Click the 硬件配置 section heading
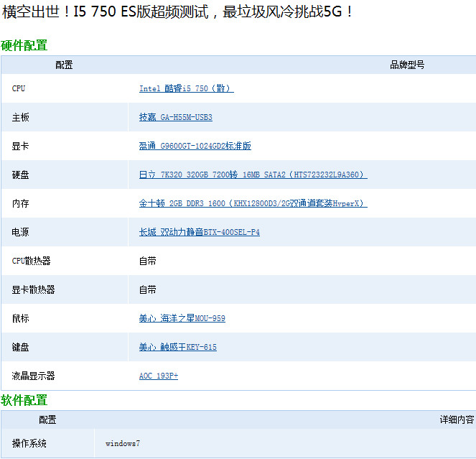The height and width of the screenshot is (459, 476). tap(24, 45)
